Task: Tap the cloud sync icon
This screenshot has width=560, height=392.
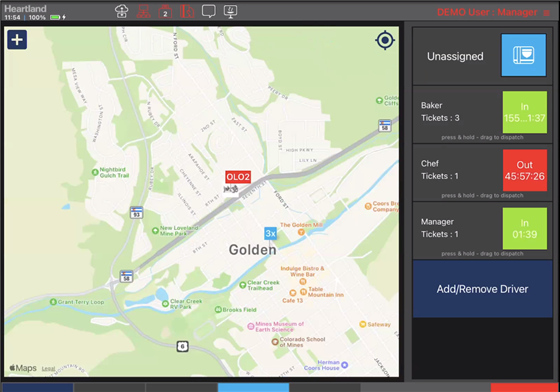Action: coord(121,11)
